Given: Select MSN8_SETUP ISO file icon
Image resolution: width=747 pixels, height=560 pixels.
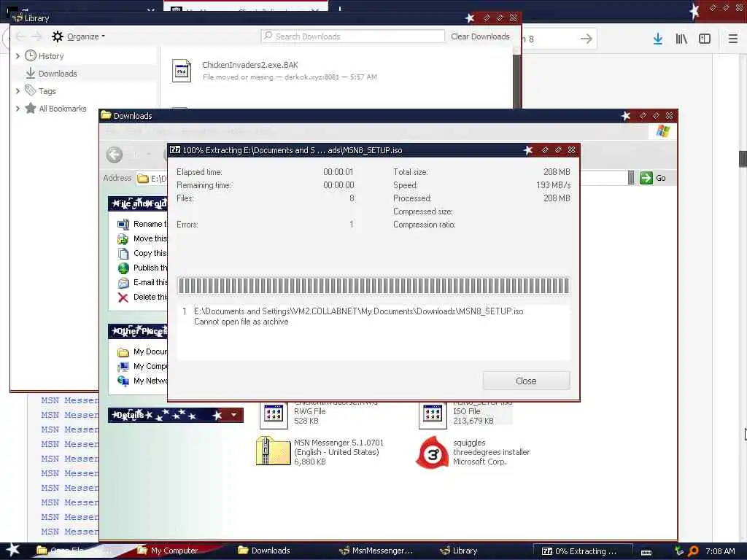Looking at the screenshot, I should click(433, 414).
